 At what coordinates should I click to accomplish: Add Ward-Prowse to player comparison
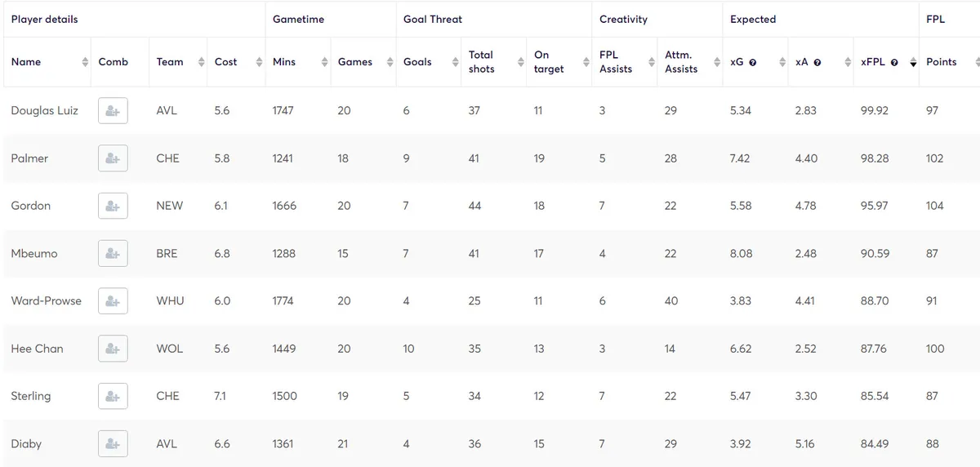tap(113, 301)
